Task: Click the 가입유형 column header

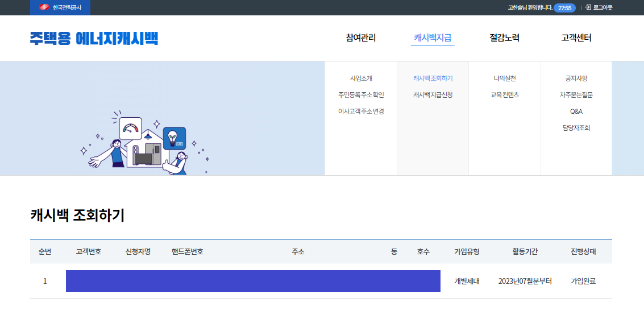Action: pos(467,251)
